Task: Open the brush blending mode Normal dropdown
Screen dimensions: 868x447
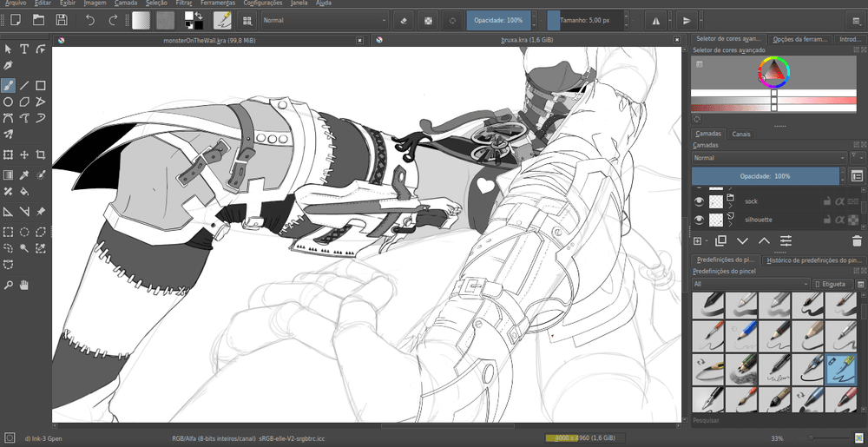Action: 324,19
